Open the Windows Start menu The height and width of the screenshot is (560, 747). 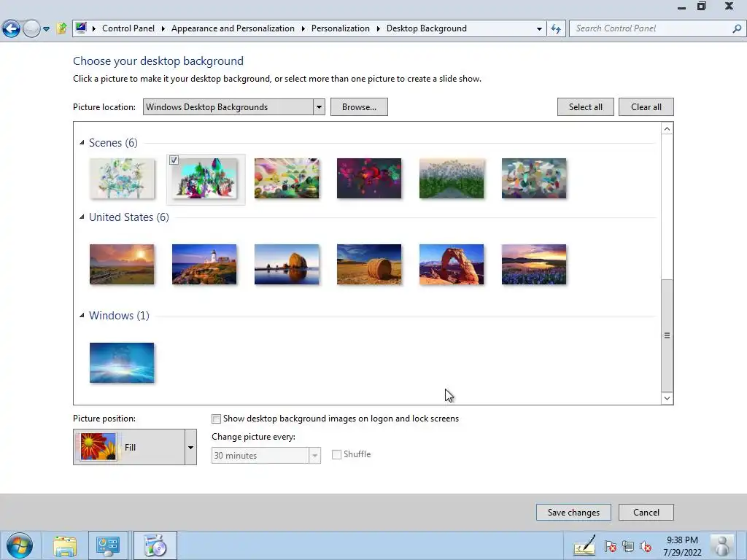tap(20, 545)
